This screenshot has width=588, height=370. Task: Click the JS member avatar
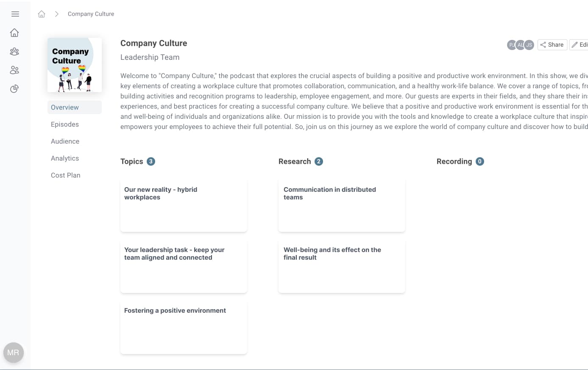pos(529,45)
